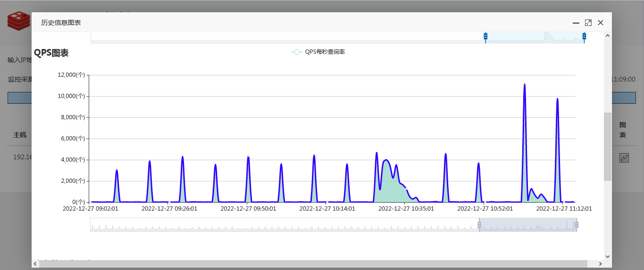Click the 4,000(个) axis label
Image resolution: width=644 pixels, height=270 pixels.
[x=73, y=160]
